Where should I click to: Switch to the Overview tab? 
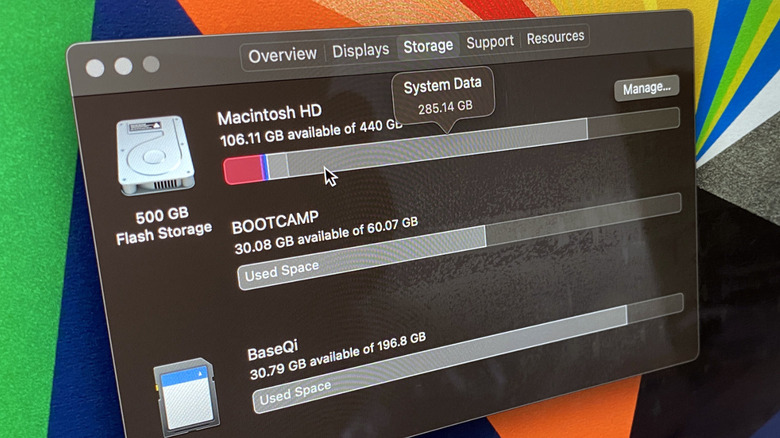[283, 55]
